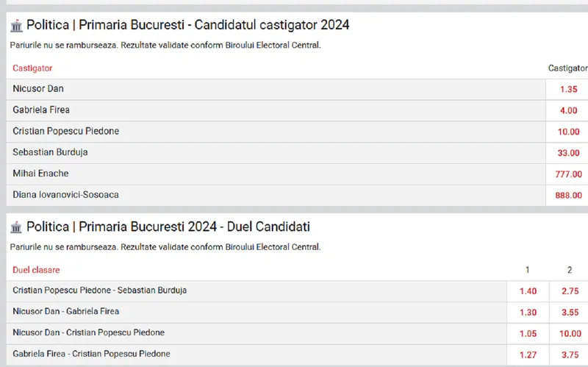Pick the 10.00 odds for Cristian Popescu Piedone winner

tap(567, 132)
